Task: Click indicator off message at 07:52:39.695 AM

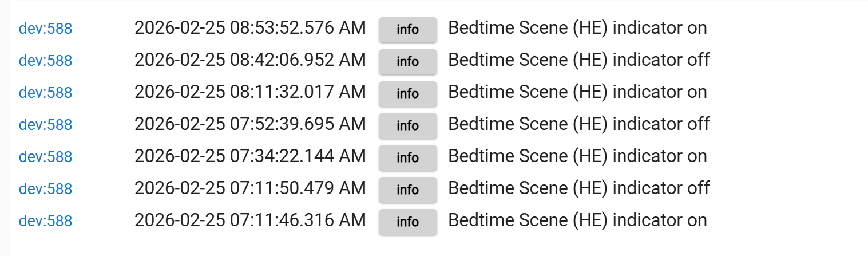Action: point(578,124)
